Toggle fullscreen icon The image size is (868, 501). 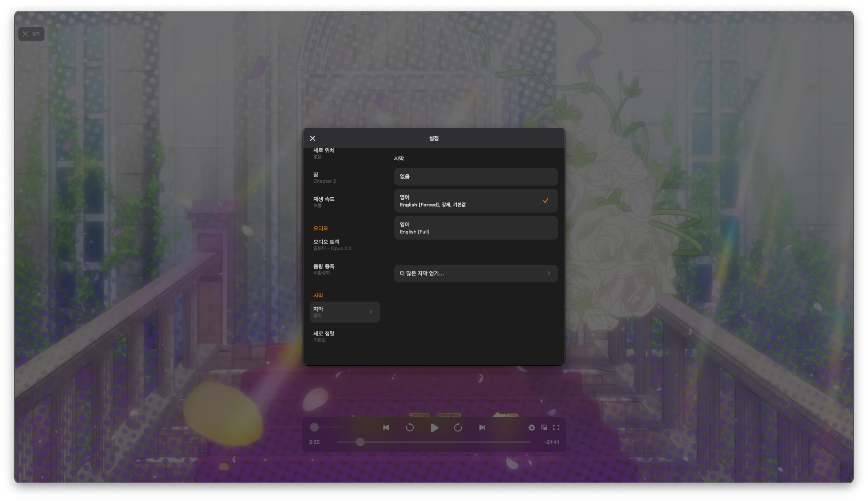pos(556,428)
